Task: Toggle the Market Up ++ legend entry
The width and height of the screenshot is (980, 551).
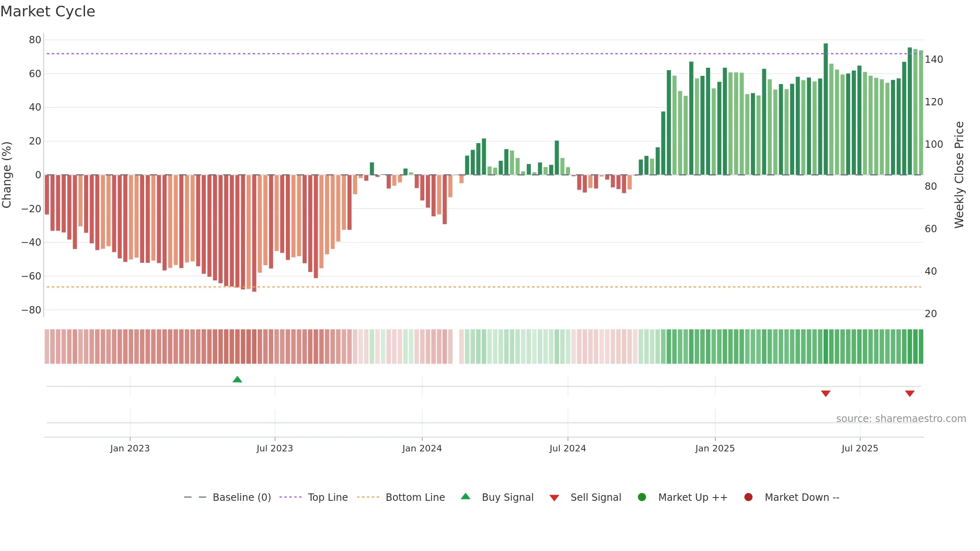Action: click(x=683, y=497)
